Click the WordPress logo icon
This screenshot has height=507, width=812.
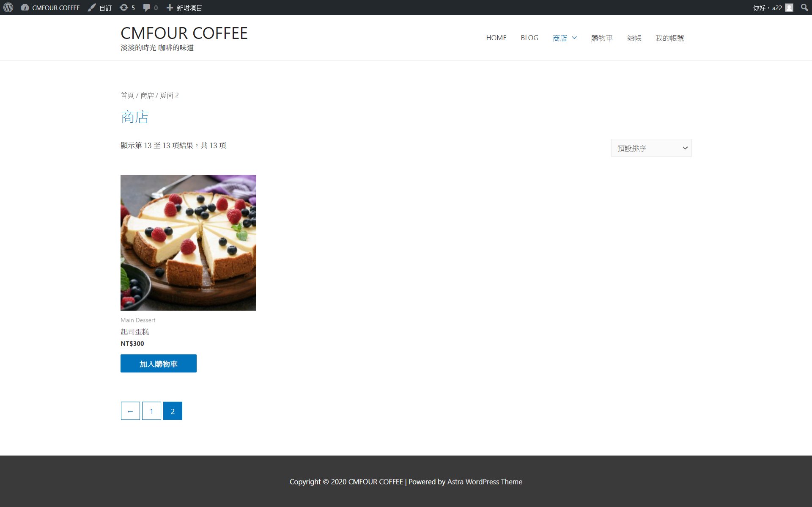click(8, 8)
